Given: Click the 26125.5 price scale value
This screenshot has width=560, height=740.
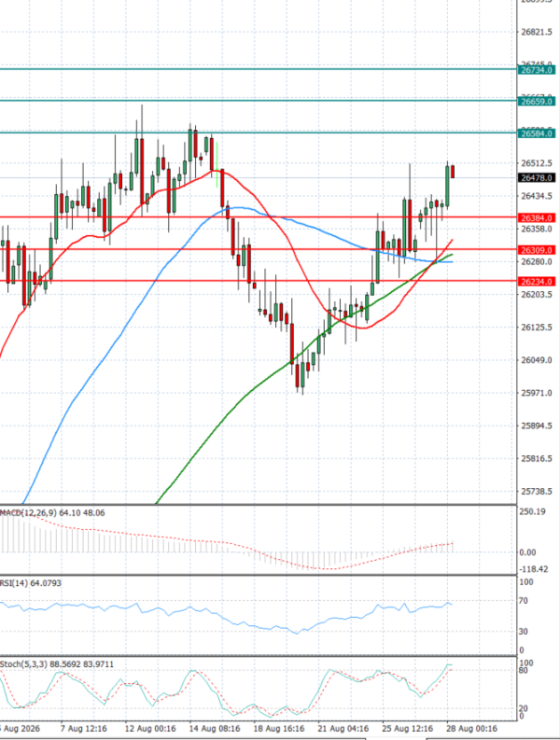Looking at the screenshot, I should click(537, 327).
